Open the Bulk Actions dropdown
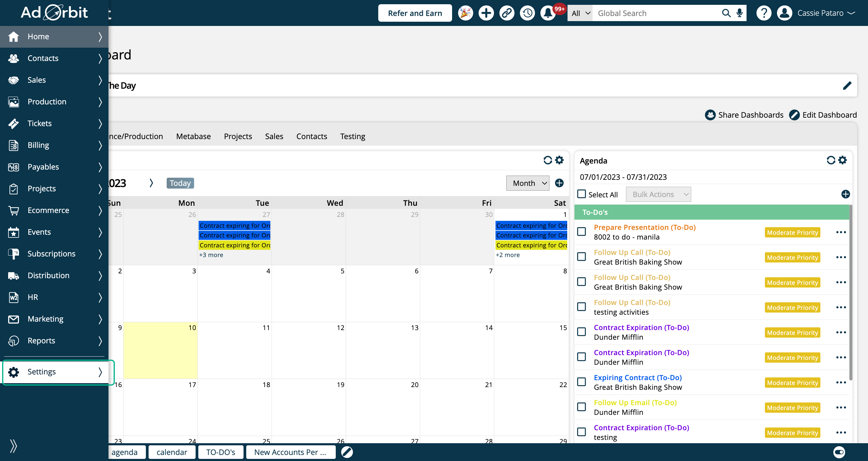The image size is (868, 461). 658,194
